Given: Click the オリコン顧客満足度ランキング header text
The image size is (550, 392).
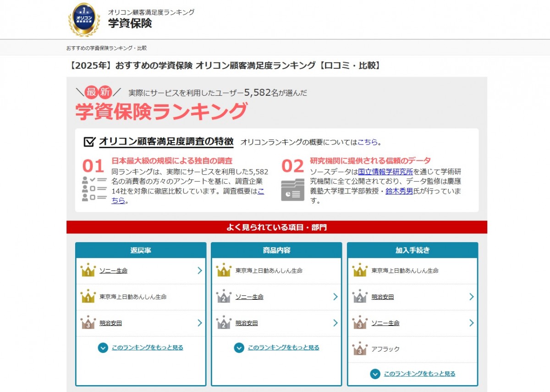Looking at the screenshot, I should [x=151, y=12].
